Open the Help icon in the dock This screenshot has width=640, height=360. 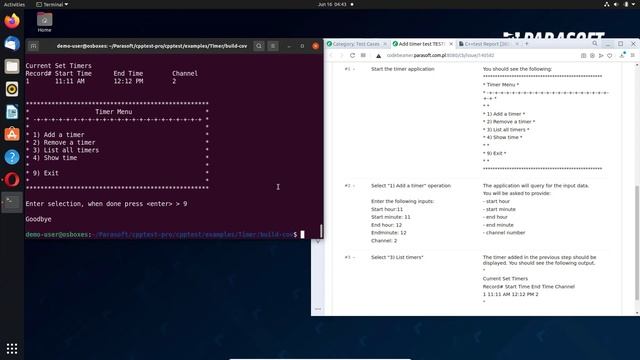(x=12, y=157)
